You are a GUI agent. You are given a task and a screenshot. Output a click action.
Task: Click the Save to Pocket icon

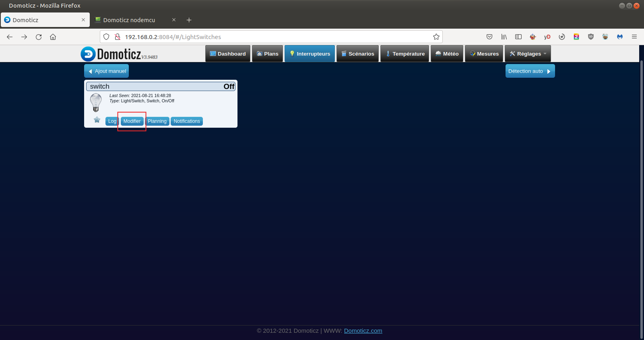[x=489, y=37]
